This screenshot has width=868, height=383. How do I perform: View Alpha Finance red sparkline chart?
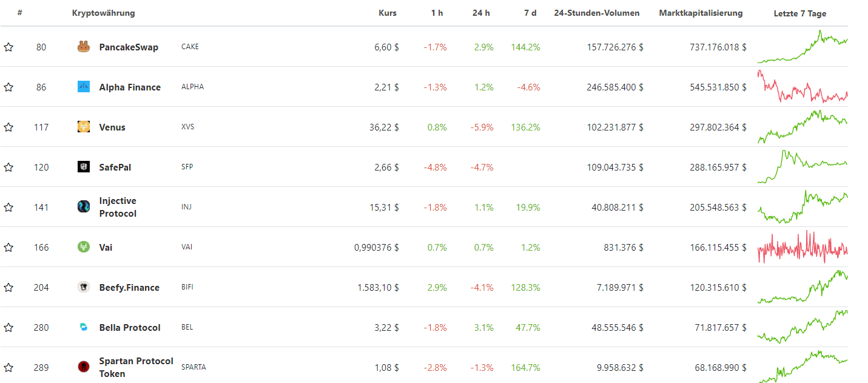point(802,86)
